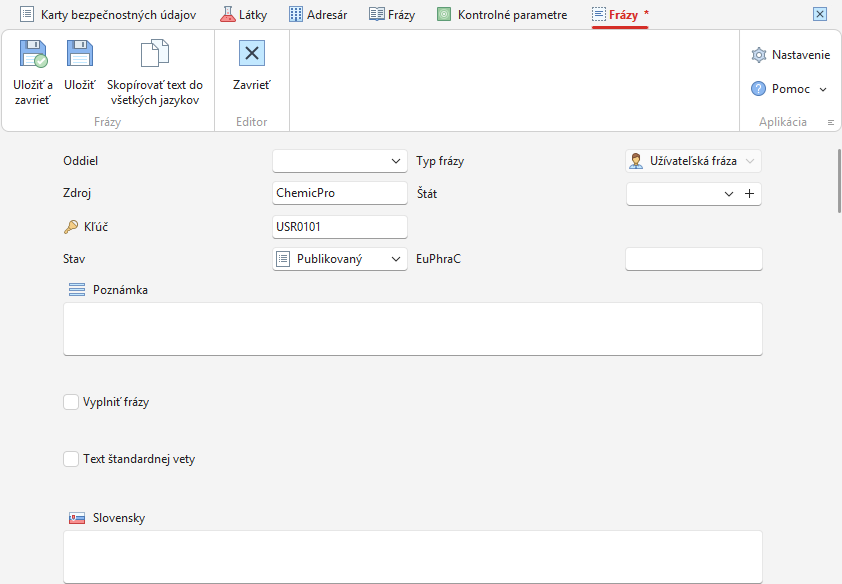The image size is (842, 584).
Task: Click inside the Poznámka text area
Action: coord(413,329)
